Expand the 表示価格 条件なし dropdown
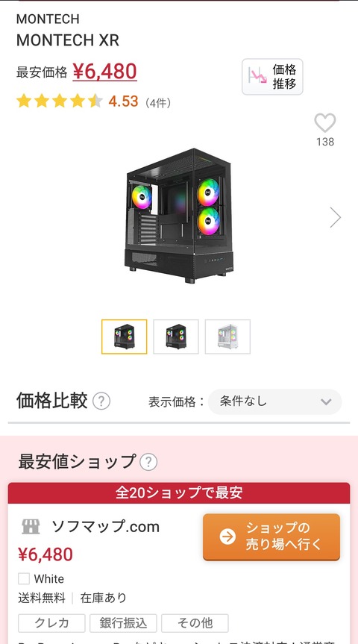Screen dimensions: 358x644 point(274,401)
